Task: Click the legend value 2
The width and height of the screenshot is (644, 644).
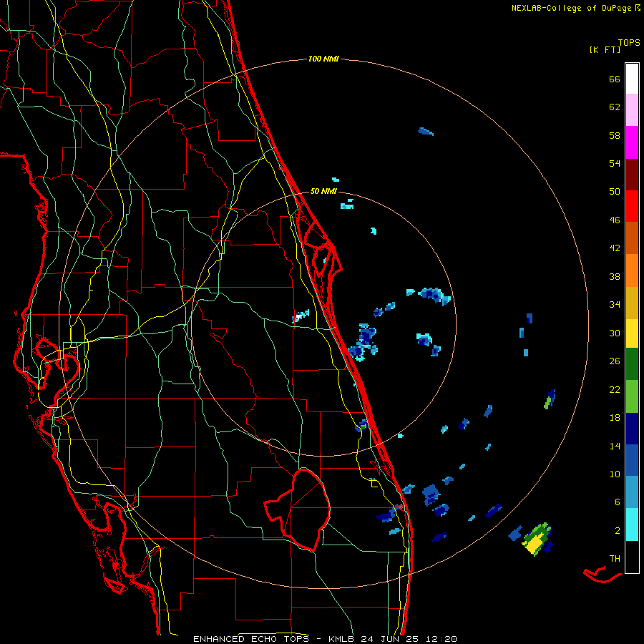Action: click(618, 531)
